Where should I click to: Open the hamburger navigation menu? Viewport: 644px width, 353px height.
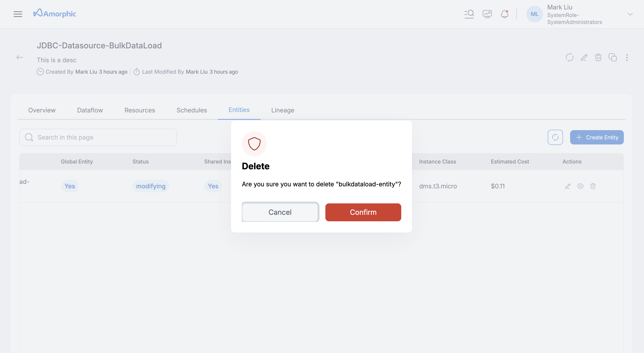(18, 14)
